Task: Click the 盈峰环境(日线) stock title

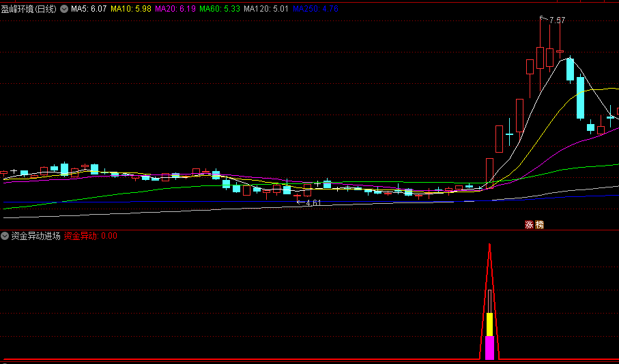Action: (x=29, y=9)
